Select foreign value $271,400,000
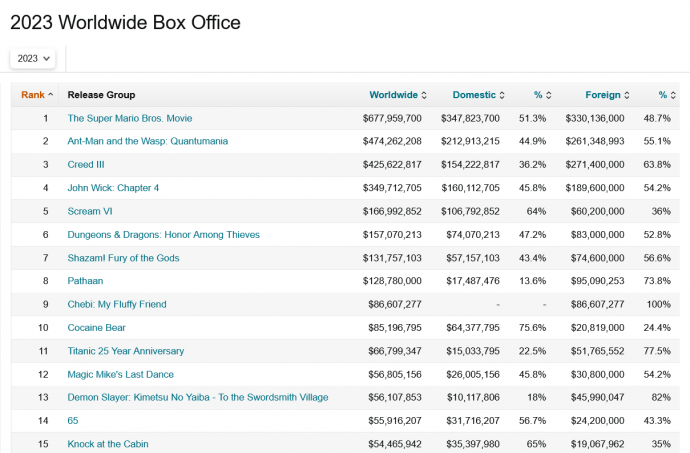The width and height of the screenshot is (690, 453). point(595,165)
